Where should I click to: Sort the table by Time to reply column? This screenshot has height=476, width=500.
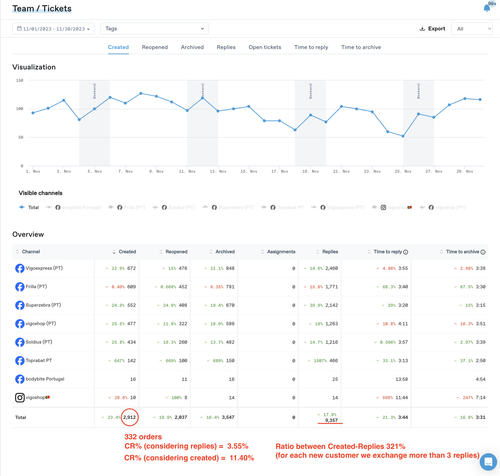tap(385, 252)
